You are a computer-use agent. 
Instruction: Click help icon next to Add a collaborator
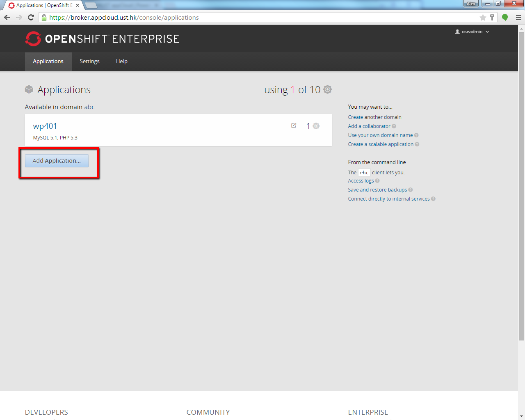tap(394, 126)
